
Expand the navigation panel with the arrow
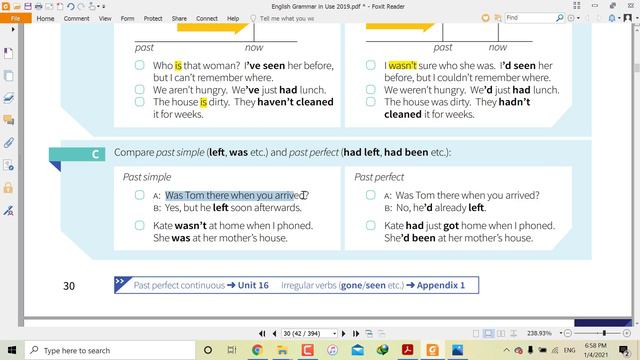[13, 29]
